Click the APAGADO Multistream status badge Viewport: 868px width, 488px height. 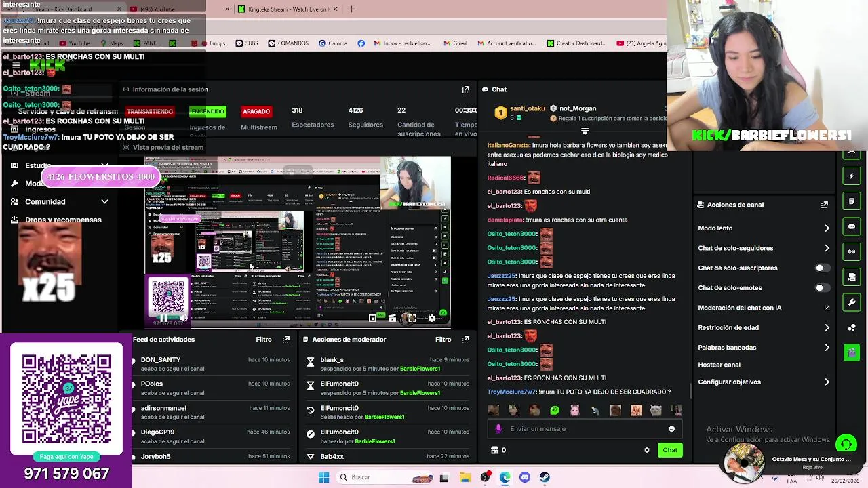coord(256,111)
